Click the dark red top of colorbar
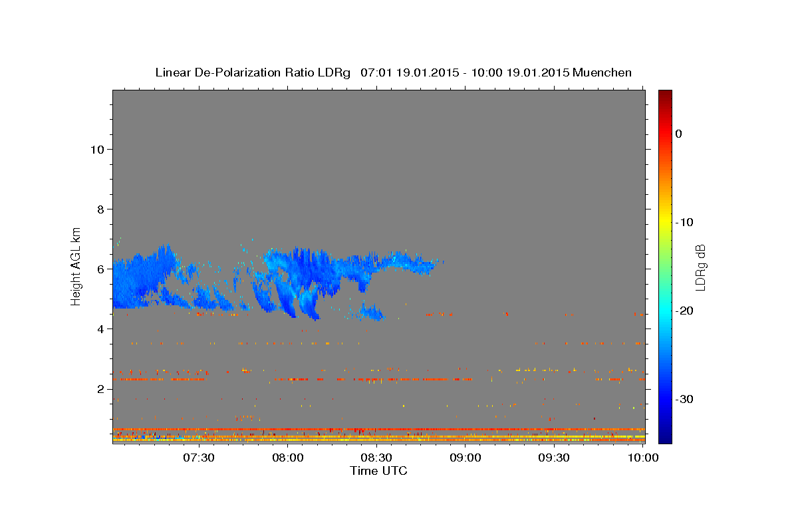Image resolution: width=798 pixels, height=532 pixels. click(x=665, y=96)
